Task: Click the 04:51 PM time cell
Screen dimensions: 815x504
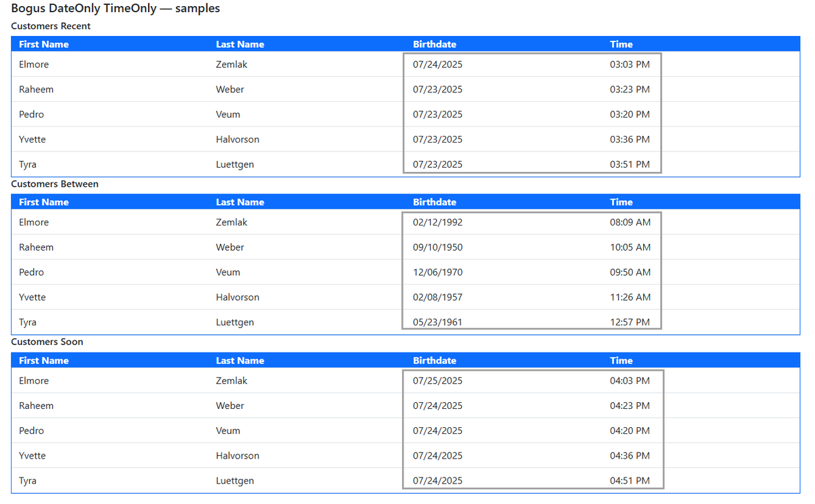Action: click(x=630, y=480)
